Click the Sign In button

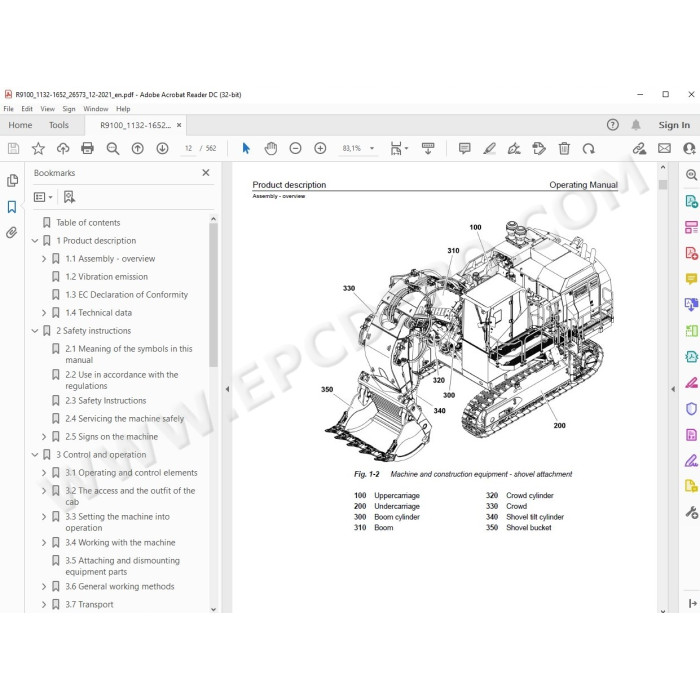pos(674,125)
